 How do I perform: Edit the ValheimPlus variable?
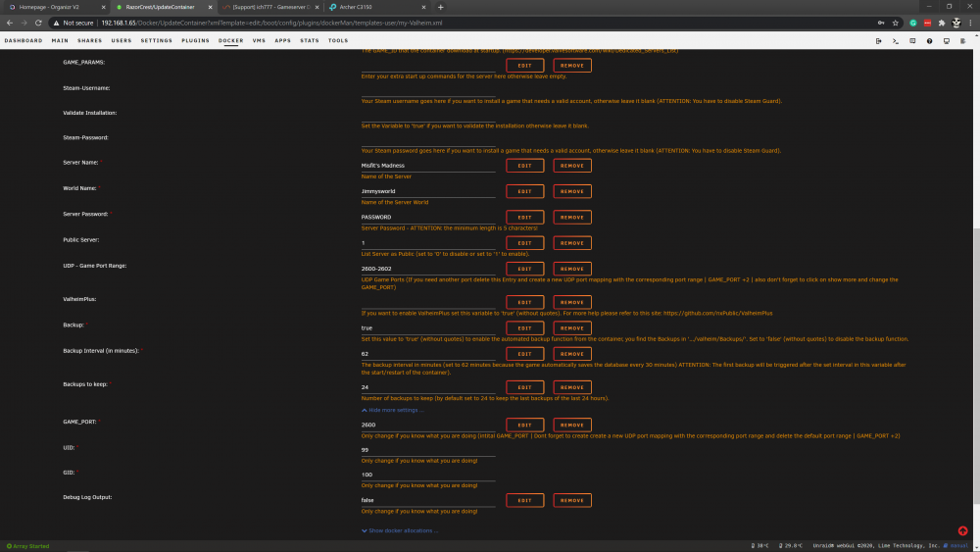point(525,303)
